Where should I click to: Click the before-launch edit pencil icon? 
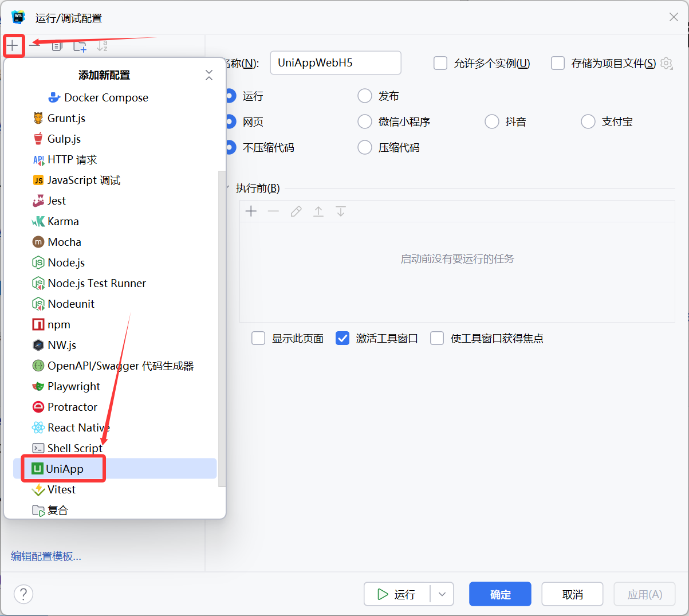296,211
